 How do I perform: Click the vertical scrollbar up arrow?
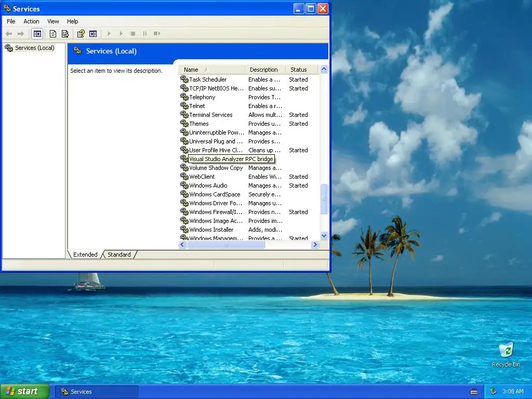click(324, 69)
